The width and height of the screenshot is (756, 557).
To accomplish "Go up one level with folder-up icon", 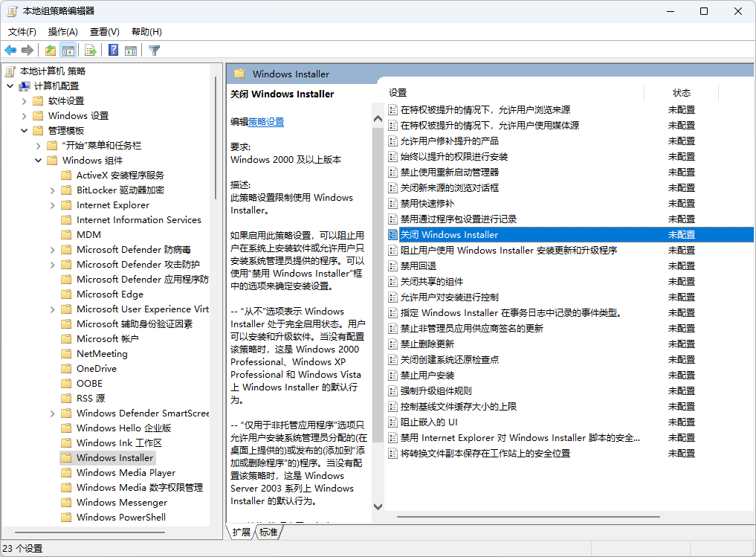I will coord(51,50).
